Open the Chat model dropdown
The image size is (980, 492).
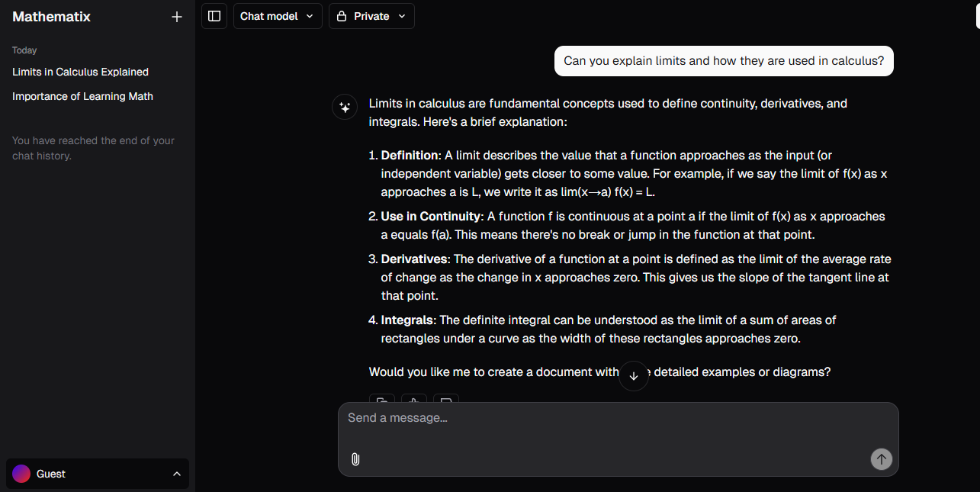click(278, 16)
